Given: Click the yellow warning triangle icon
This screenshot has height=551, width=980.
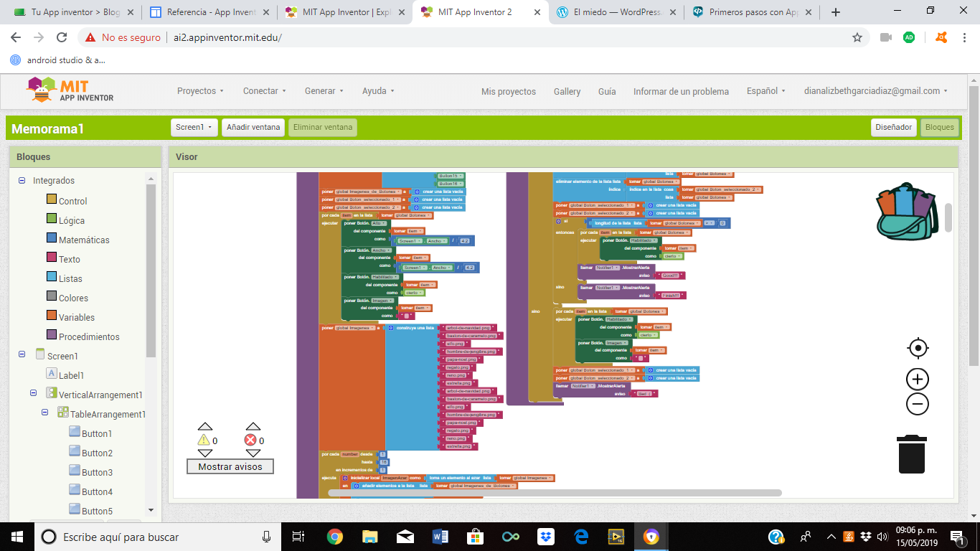Looking at the screenshot, I should point(204,440).
